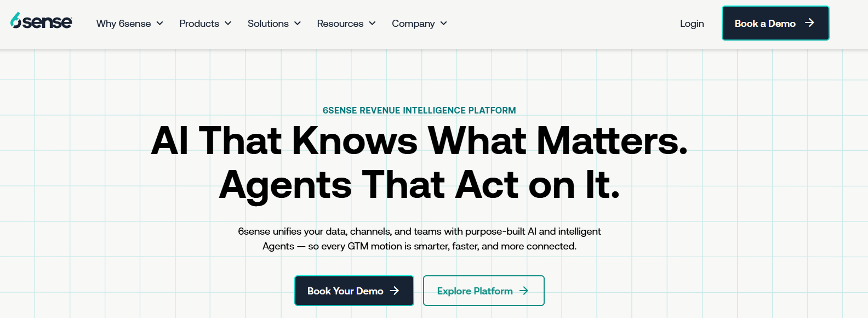
Task: Expand the chevron beside Solutions
Action: click(298, 24)
